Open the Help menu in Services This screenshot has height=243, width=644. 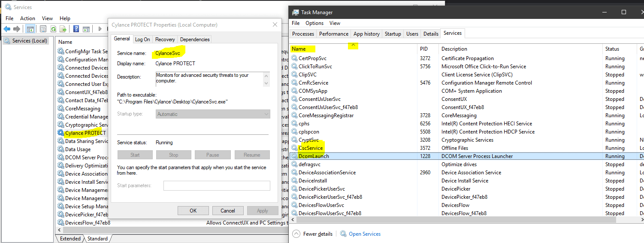click(x=65, y=18)
